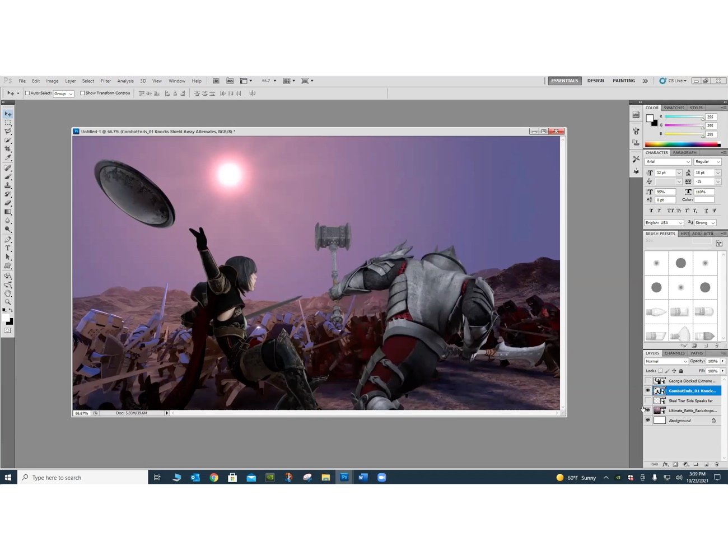The height and width of the screenshot is (560, 728).
Task: Create new adjustment layer icon
Action: click(x=686, y=464)
